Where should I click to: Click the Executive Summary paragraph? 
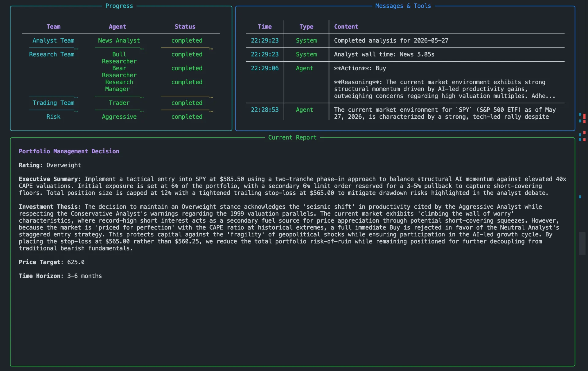[292, 186]
